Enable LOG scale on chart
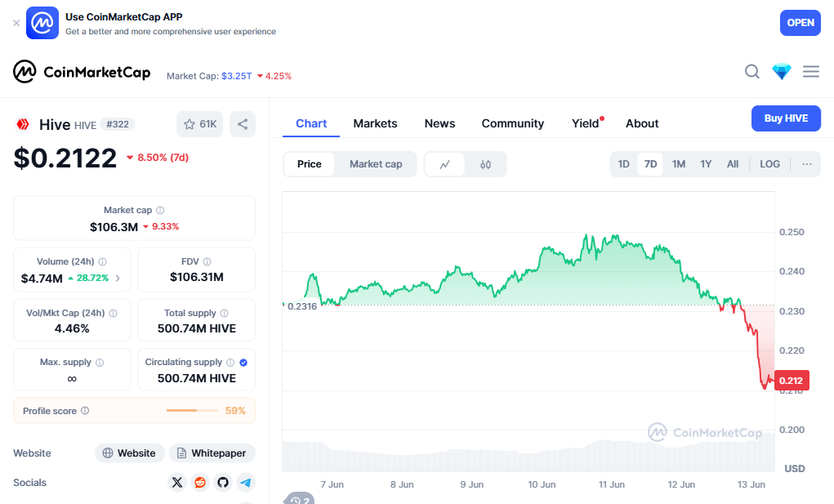The height and width of the screenshot is (504, 834). (769, 164)
